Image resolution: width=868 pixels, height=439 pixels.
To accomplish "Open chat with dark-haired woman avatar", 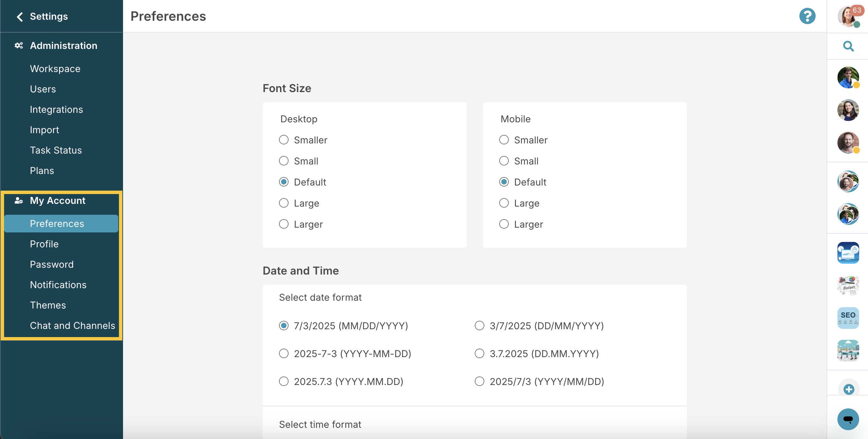I will point(848,110).
